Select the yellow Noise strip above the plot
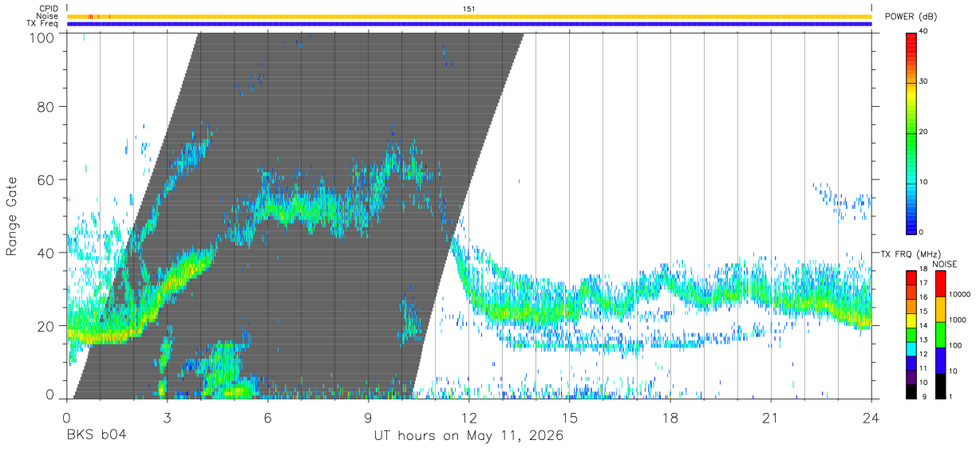The image size is (980, 452). coord(469,16)
